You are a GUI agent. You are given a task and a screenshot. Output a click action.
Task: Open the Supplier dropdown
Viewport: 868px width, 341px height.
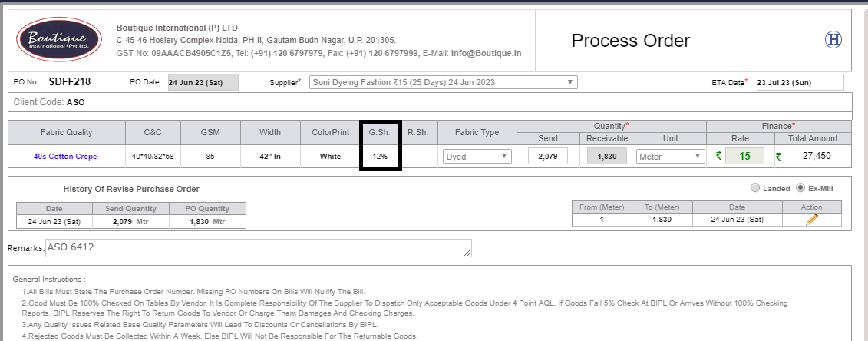[x=443, y=82]
